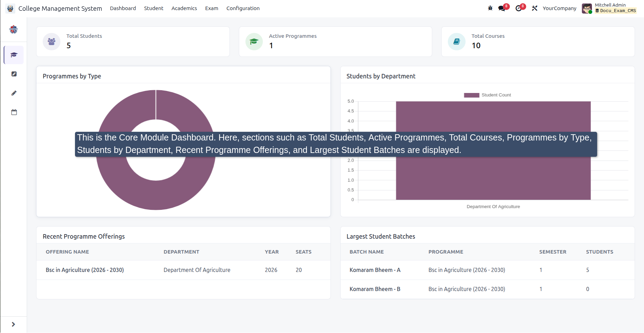
Task: Toggle the Student Count legend
Action: click(x=487, y=95)
